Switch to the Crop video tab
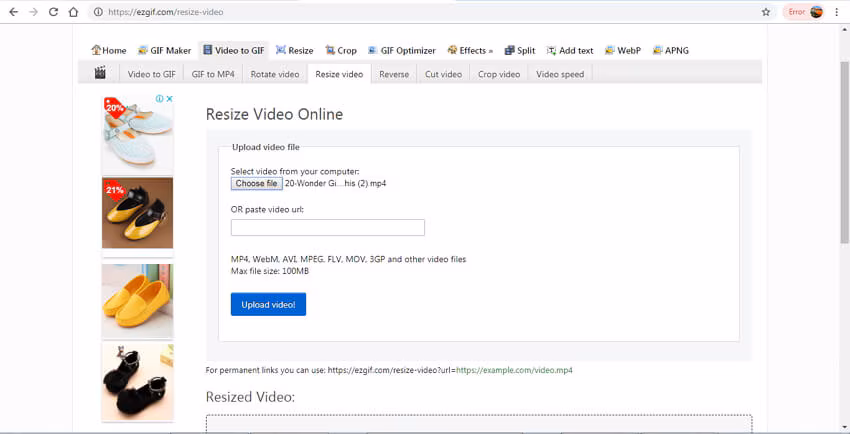Screen dimensions: 850x434 (x=499, y=74)
